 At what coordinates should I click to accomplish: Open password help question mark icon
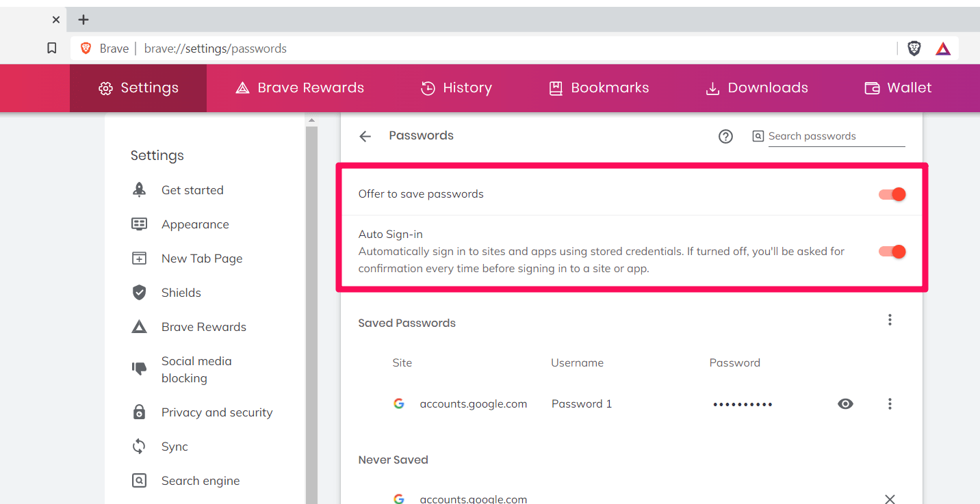[725, 136]
